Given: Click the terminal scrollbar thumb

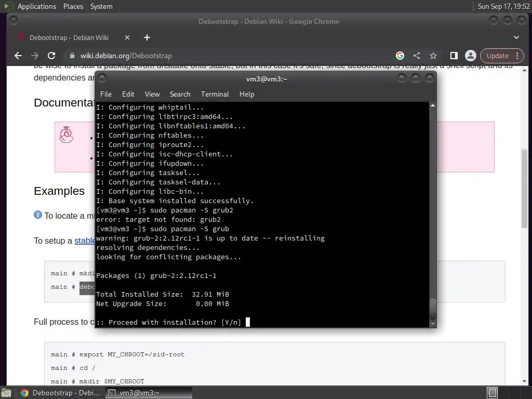Looking at the screenshot, I should click(433, 308).
